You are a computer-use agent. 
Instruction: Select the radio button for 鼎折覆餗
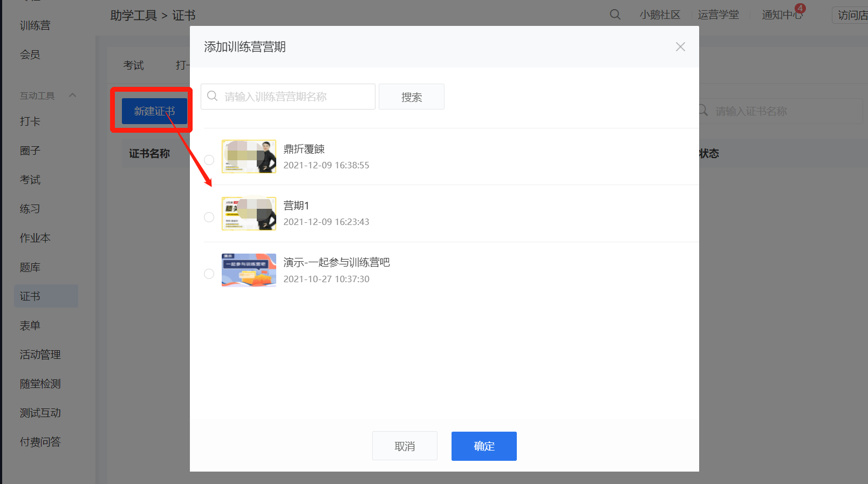209,160
